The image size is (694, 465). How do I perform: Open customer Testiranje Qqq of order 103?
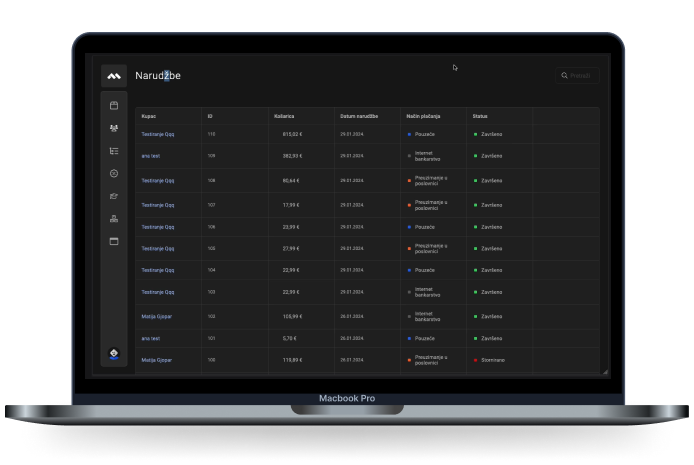pos(158,292)
